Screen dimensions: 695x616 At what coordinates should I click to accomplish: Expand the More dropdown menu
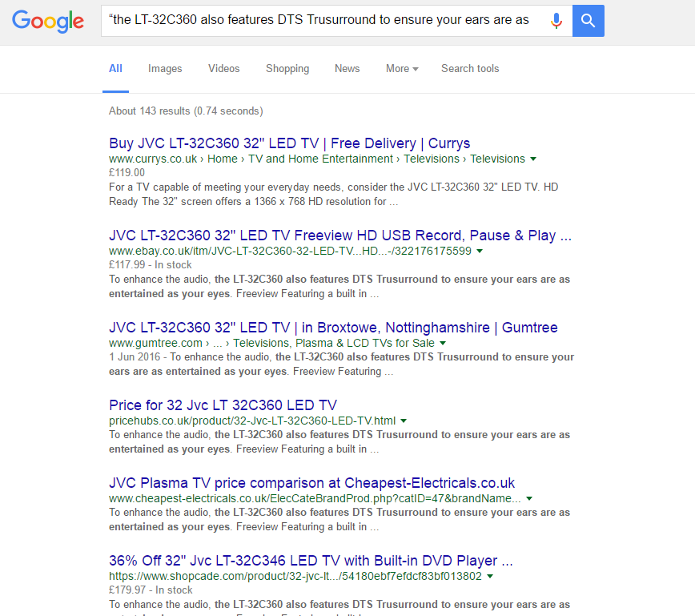(x=402, y=69)
